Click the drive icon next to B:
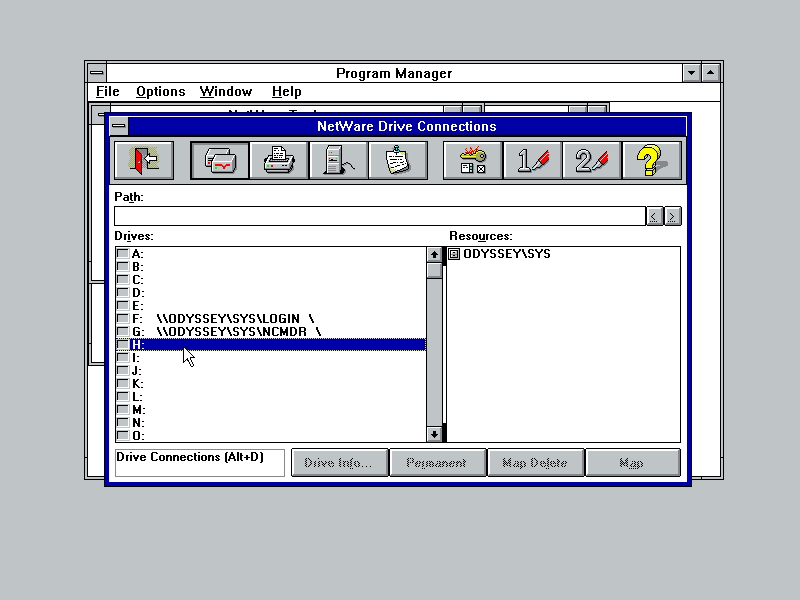Screen dimensions: 800x600 coord(122,266)
